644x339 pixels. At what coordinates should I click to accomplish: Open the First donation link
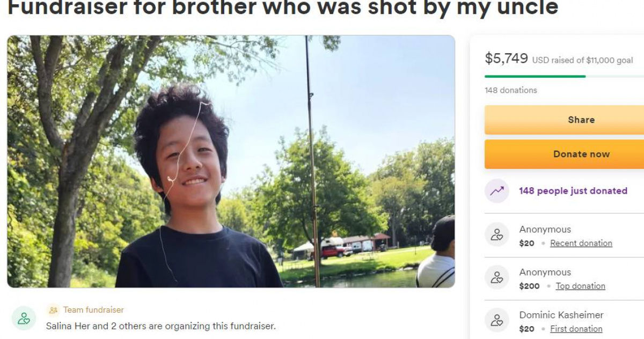click(x=576, y=329)
